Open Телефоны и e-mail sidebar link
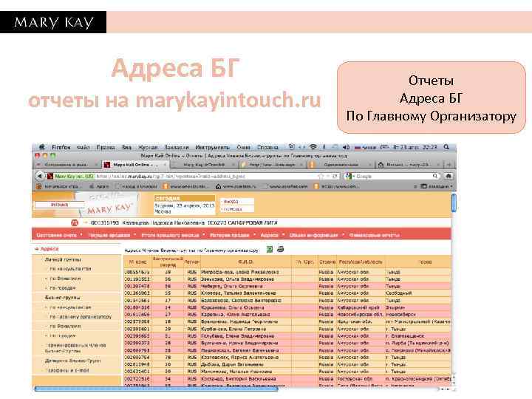This screenshot has width=532, height=399. (66, 370)
